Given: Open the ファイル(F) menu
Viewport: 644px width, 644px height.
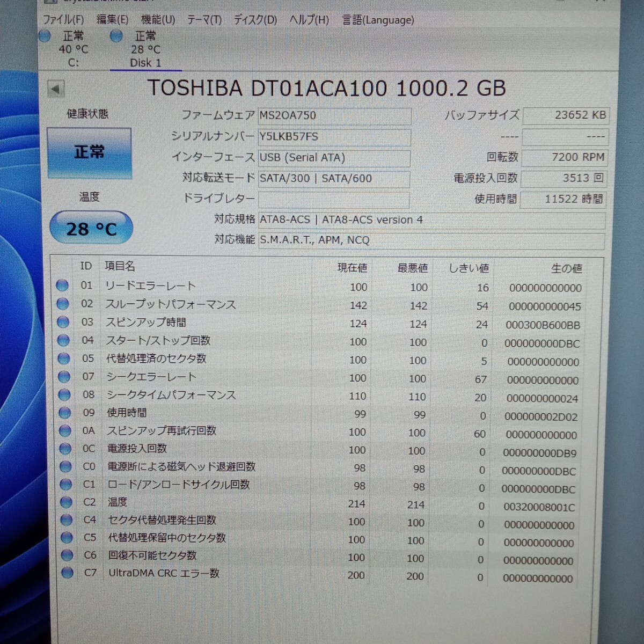Looking at the screenshot, I should [63, 20].
